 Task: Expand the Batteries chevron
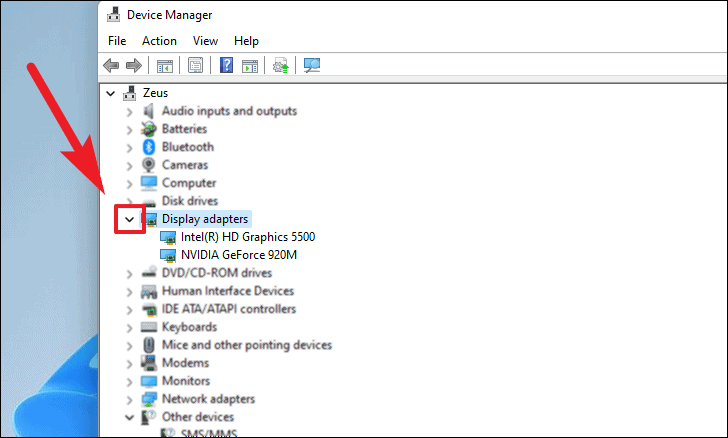130,130
